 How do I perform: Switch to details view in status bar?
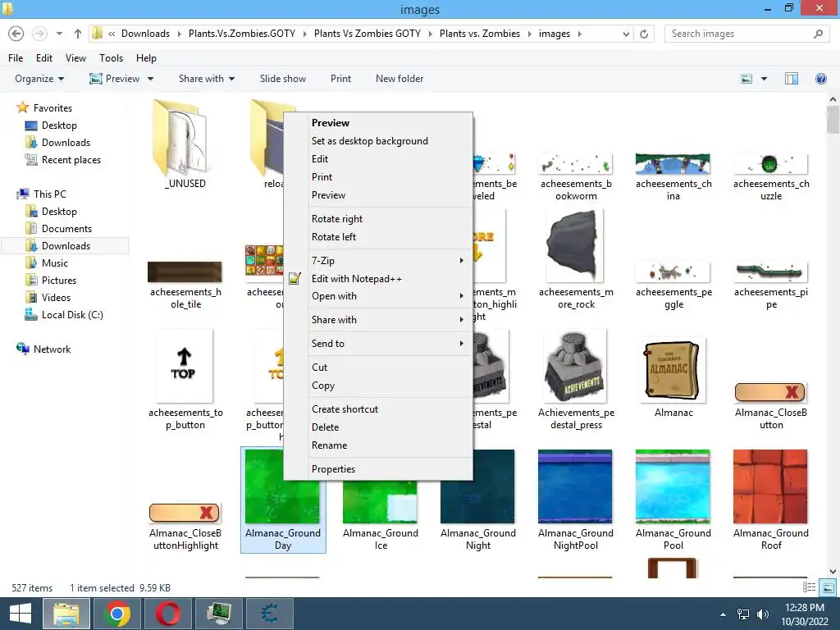[809, 587]
